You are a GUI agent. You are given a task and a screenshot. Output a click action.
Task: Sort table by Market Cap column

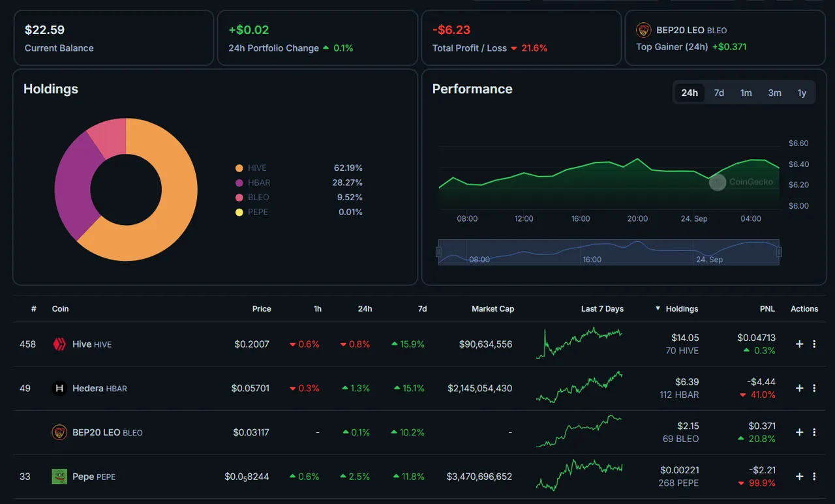pyautogui.click(x=493, y=309)
